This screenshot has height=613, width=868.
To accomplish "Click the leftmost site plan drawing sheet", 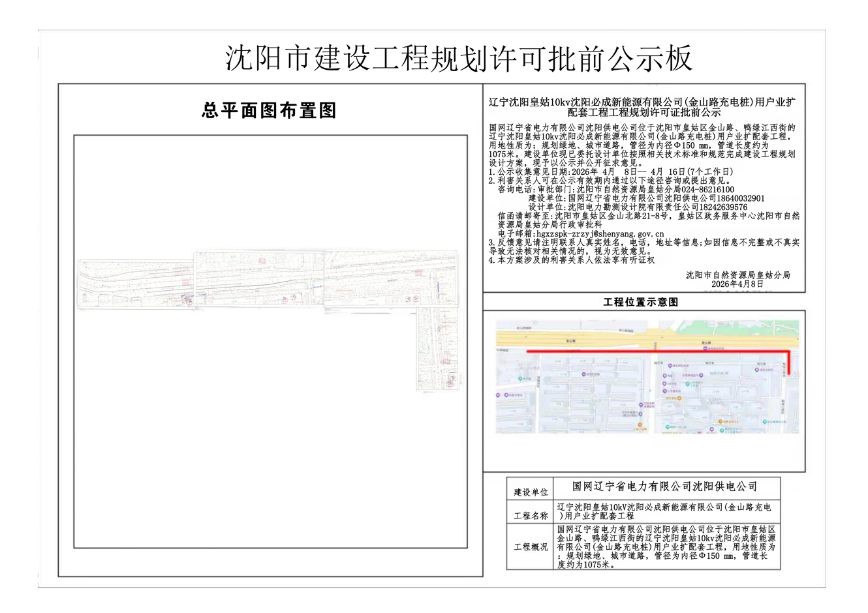I will [136, 284].
